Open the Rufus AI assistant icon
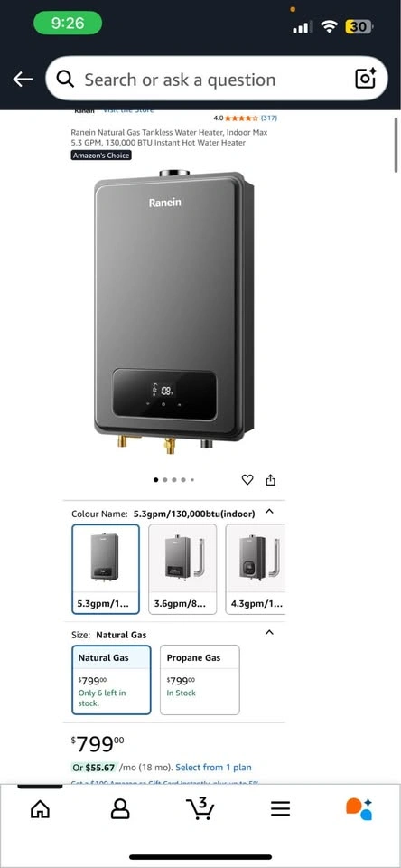 point(359,808)
